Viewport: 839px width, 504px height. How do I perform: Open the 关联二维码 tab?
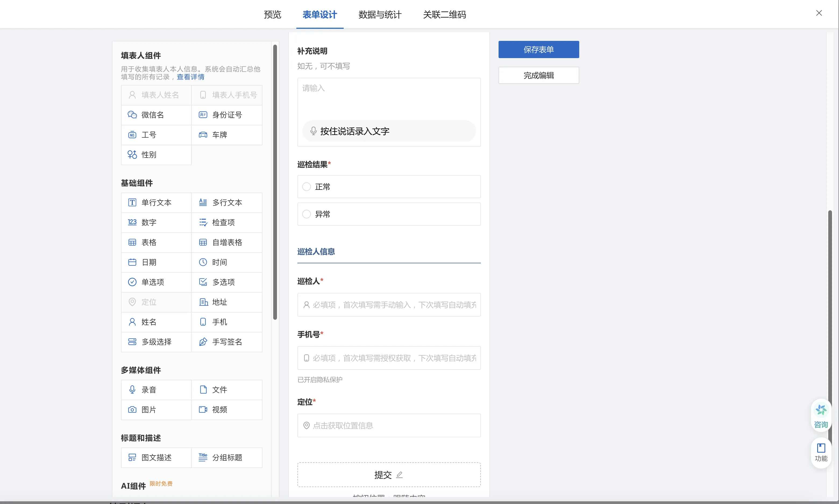445,15
